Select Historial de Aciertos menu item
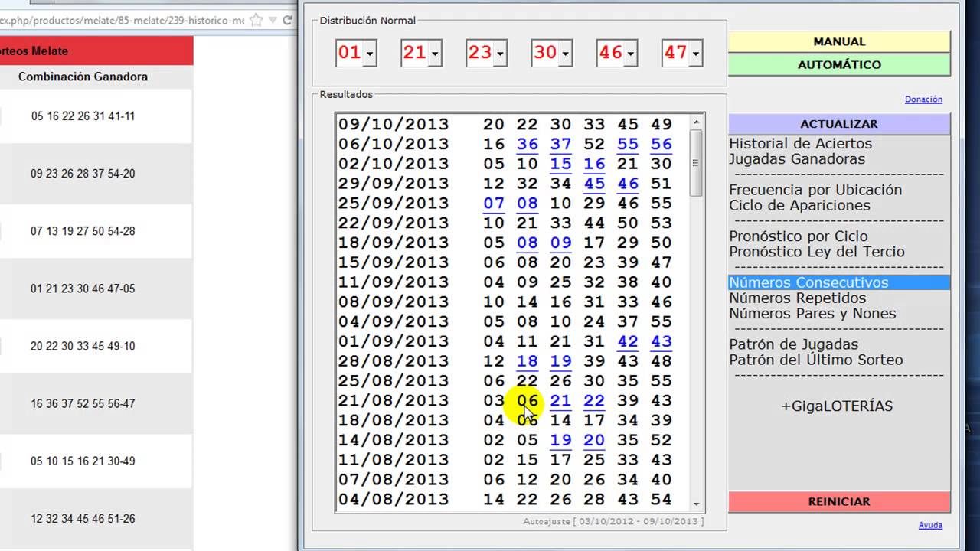The height and width of the screenshot is (551, 980). click(x=800, y=143)
